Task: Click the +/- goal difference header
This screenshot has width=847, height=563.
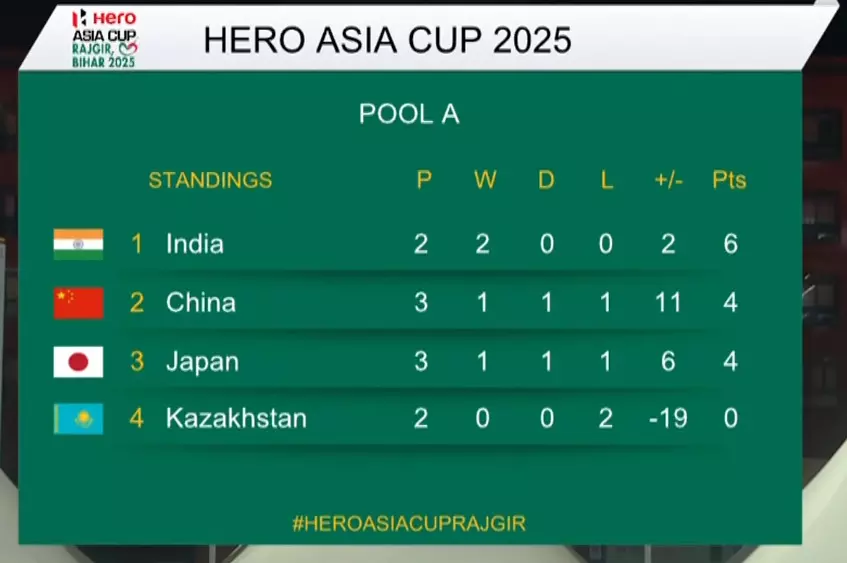Action: coord(667,181)
